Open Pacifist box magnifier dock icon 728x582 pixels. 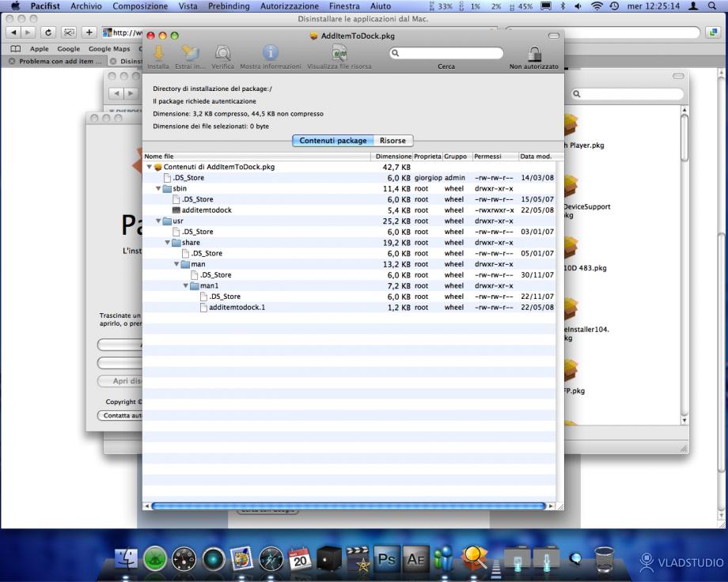pyautogui.click(x=474, y=557)
